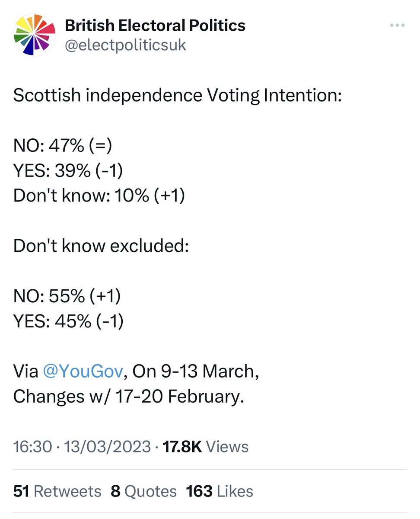The height and width of the screenshot is (519, 420).
Task: Click the Don't know excluded: heading
Action: click(x=101, y=246)
